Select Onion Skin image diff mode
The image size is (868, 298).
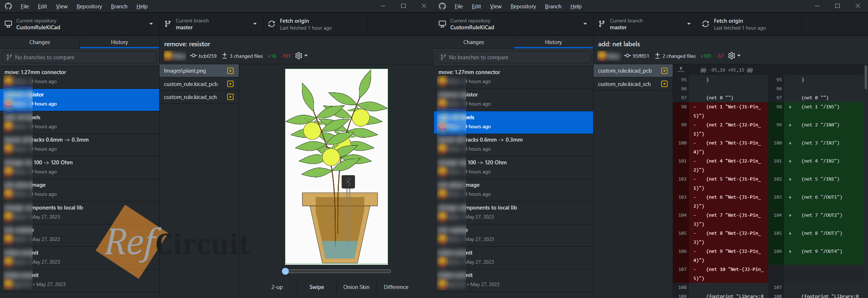tap(356, 287)
